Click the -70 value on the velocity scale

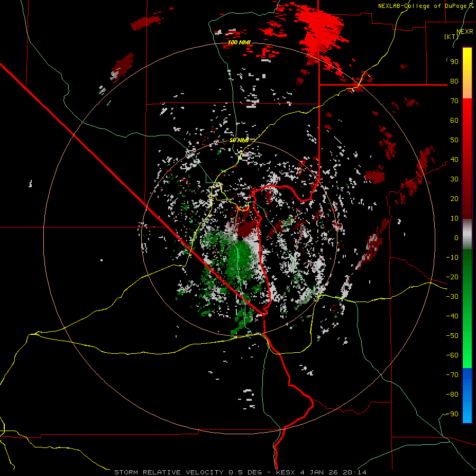coord(452,375)
